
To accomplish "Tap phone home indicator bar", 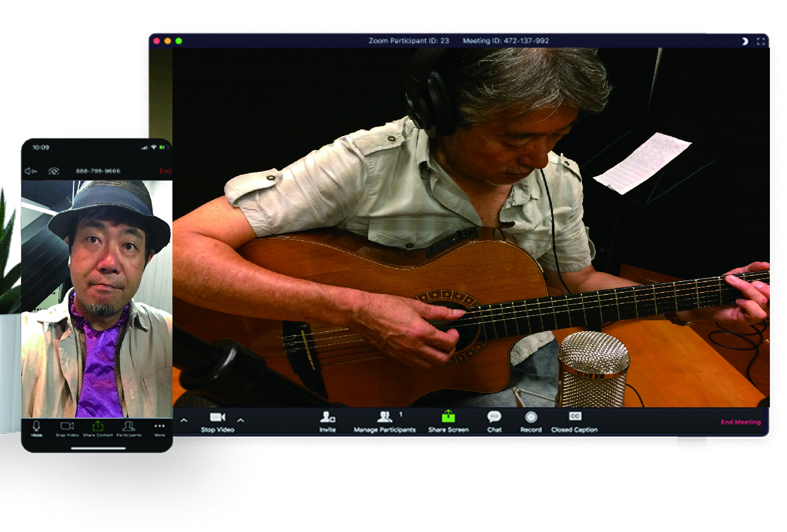I will 98,448.
